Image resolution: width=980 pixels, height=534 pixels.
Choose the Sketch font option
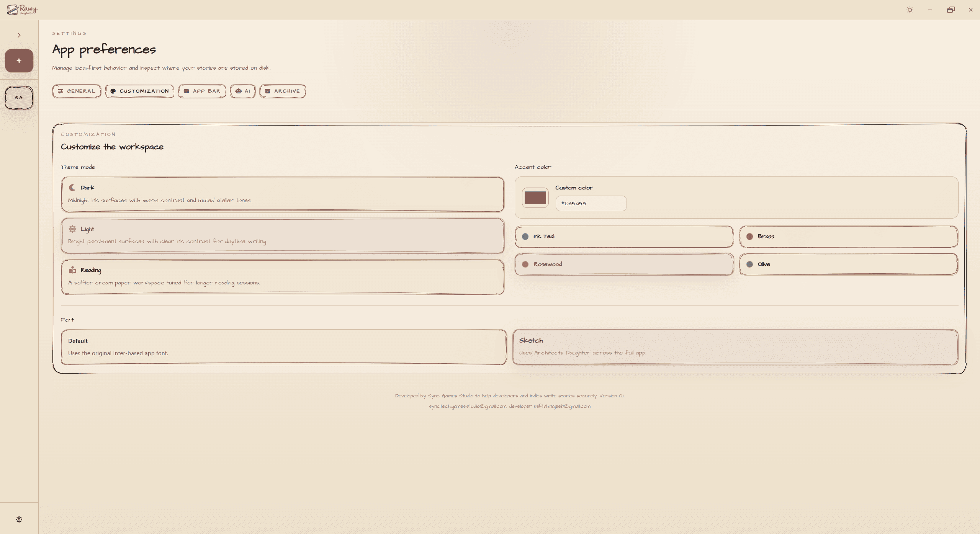(735, 347)
